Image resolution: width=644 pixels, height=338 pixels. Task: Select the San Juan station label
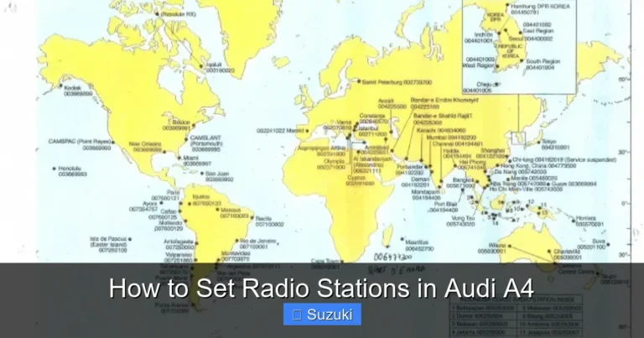[220, 177]
